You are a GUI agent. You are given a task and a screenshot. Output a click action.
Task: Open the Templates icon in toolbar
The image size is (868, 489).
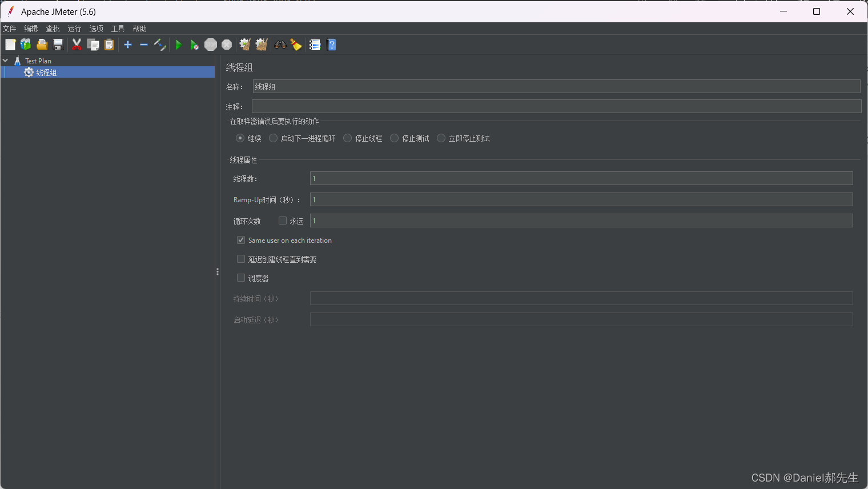(x=26, y=45)
